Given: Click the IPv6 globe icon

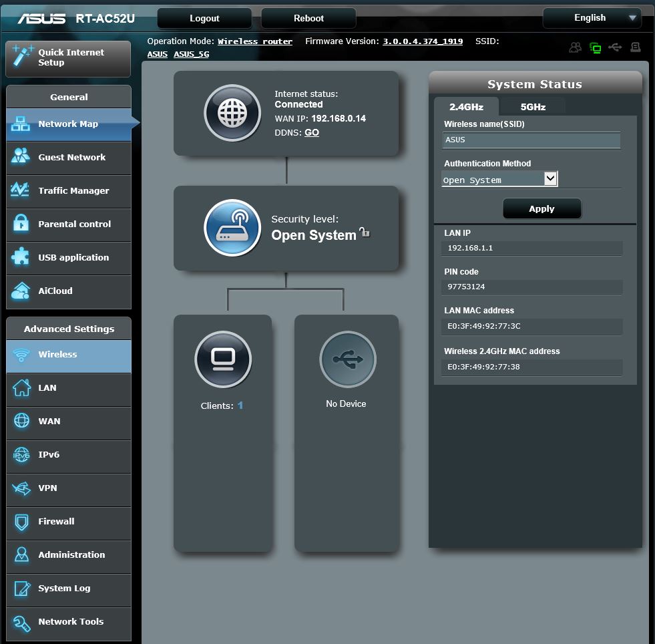Looking at the screenshot, I should pos(21,454).
